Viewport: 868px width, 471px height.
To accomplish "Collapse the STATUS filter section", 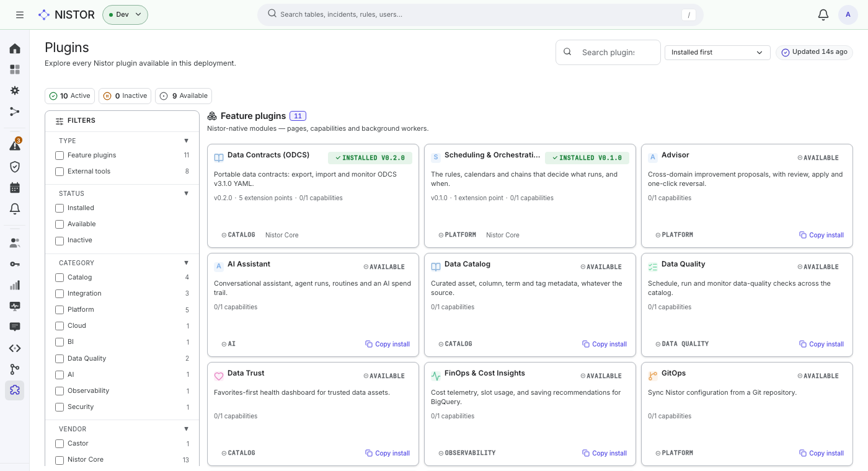I will point(186,193).
